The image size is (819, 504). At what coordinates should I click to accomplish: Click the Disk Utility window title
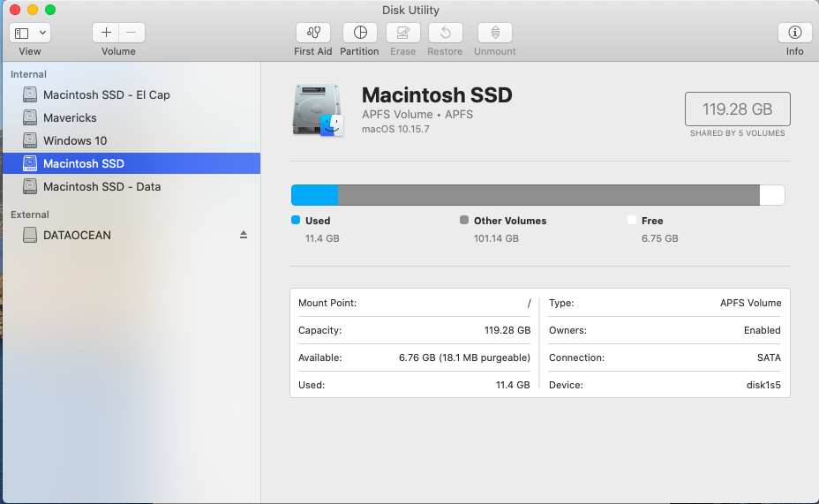click(410, 10)
